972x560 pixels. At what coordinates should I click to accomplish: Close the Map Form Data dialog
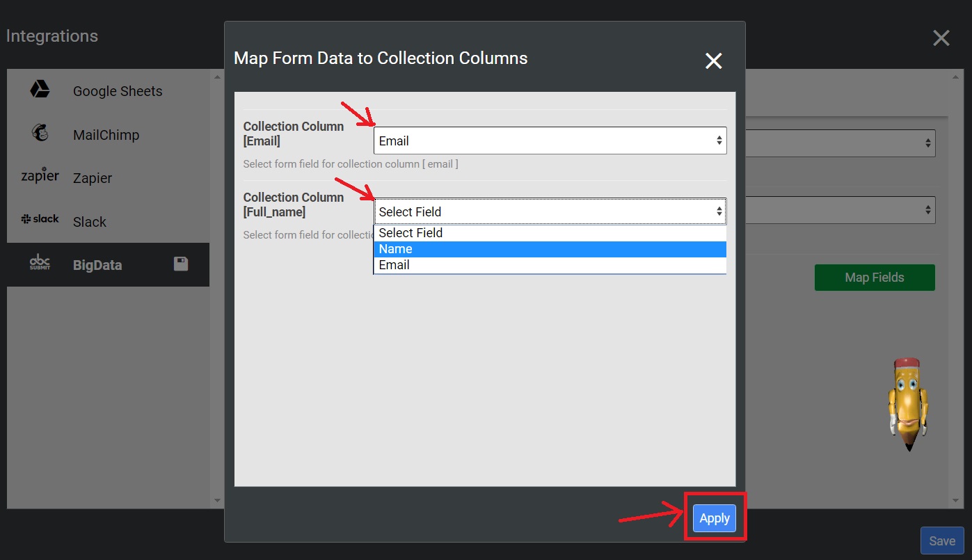(713, 61)
